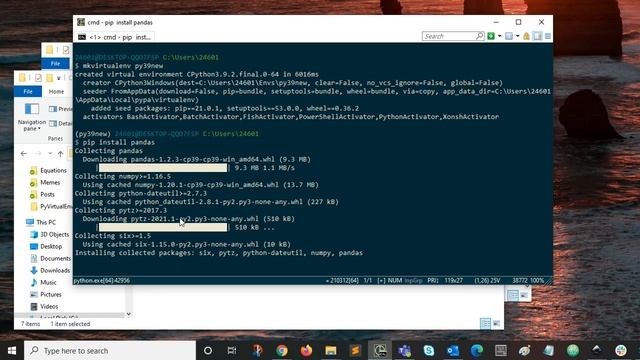This screenshot has height=360, width=640.
Task: Click Cortana circle icon on taskbar
Action: (208, 351)
